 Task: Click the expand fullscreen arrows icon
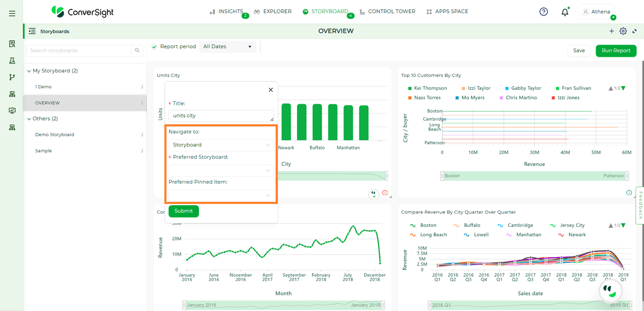tap(634, 31)
